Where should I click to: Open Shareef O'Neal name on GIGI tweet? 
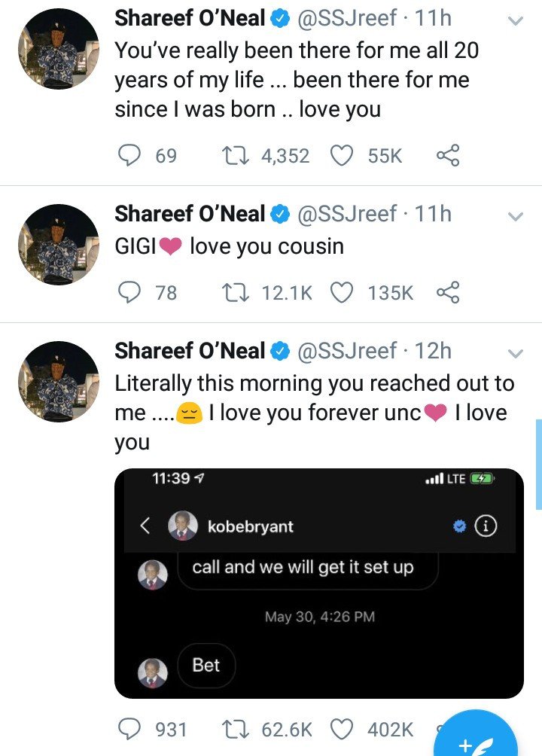pos(190,214)
